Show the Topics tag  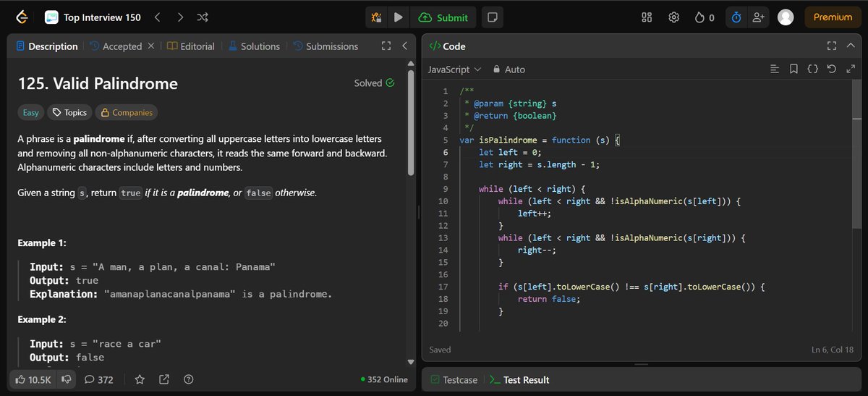coord(69,112)
